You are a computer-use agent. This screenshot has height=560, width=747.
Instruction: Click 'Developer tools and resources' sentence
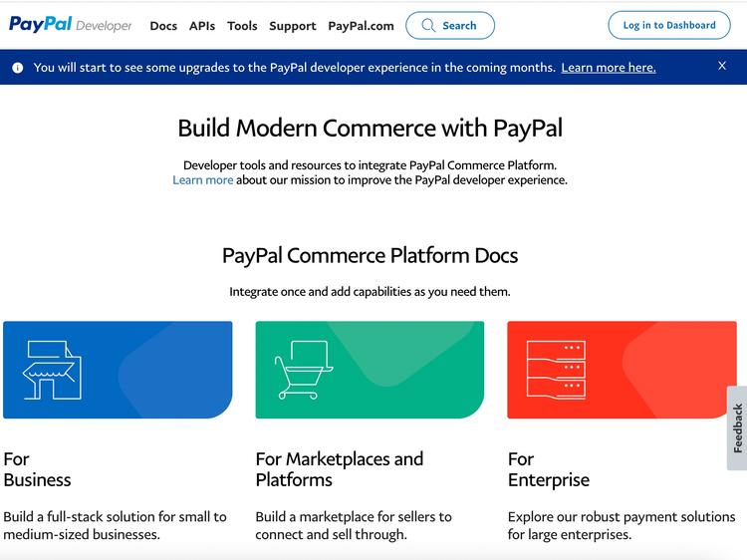[371, 165]
